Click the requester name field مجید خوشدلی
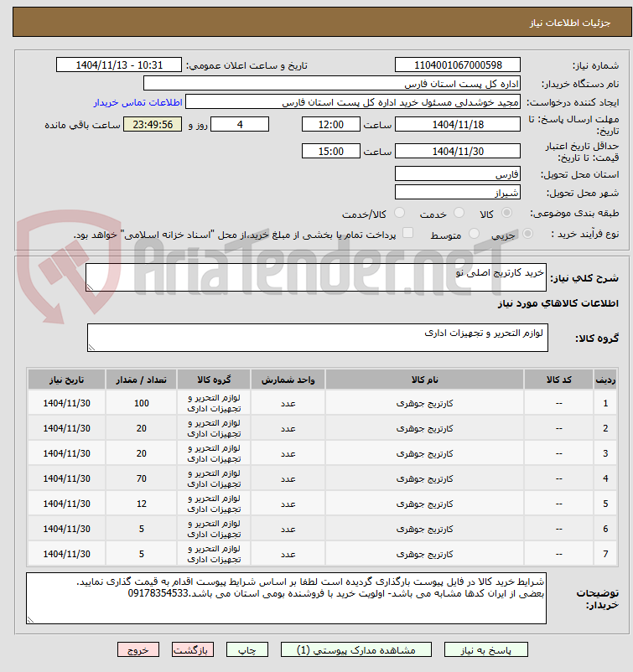Screen dimensions: 633x672 pos(353,102)
